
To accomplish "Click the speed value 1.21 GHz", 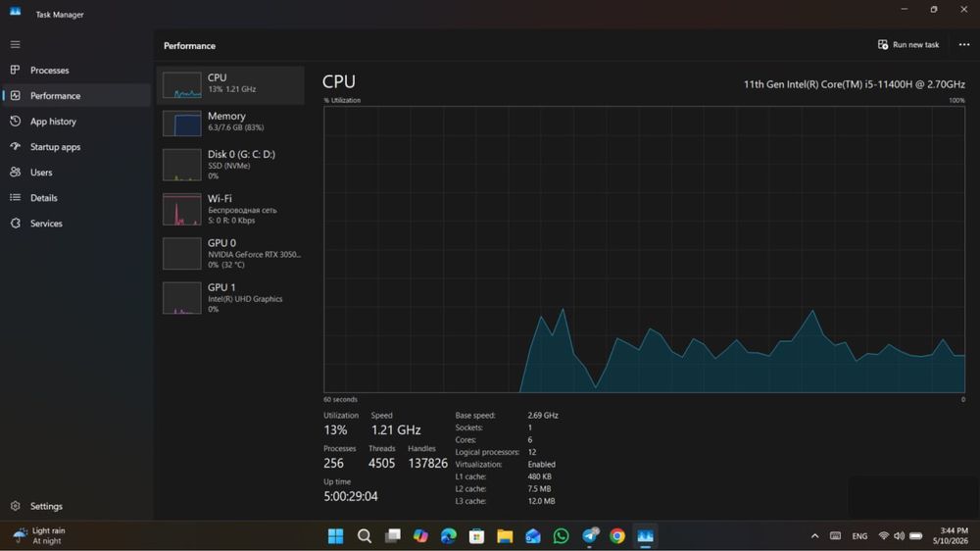I will coord(396,429).
